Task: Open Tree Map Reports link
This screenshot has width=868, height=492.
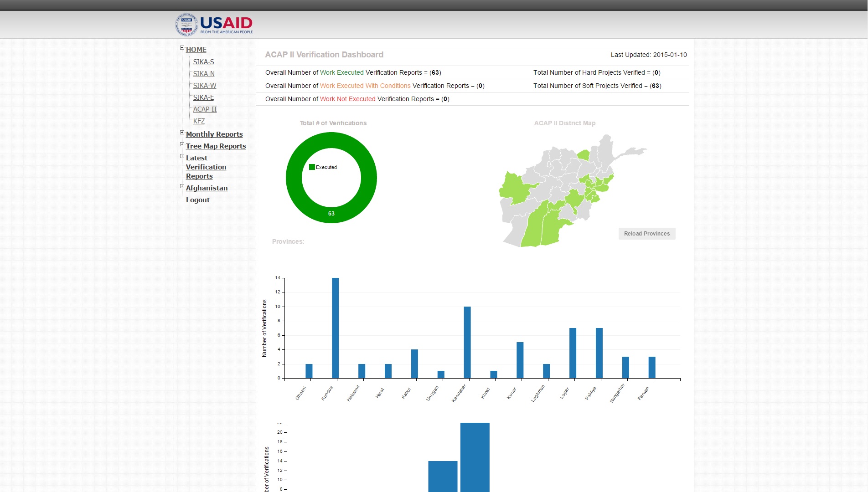Action: coord(216,146)
